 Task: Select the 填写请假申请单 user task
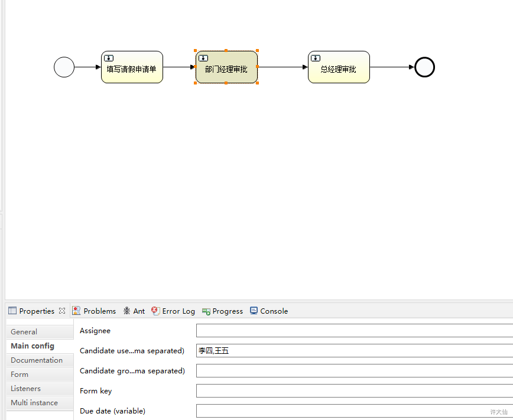pos(132,67)
